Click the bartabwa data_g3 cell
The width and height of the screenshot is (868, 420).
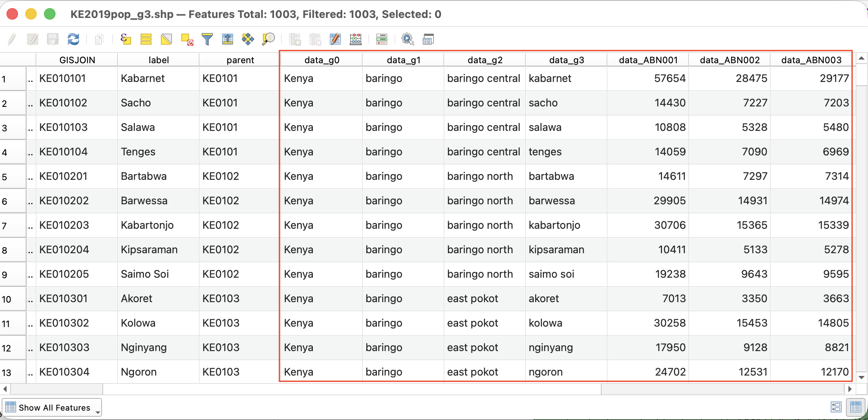[567, 176]
